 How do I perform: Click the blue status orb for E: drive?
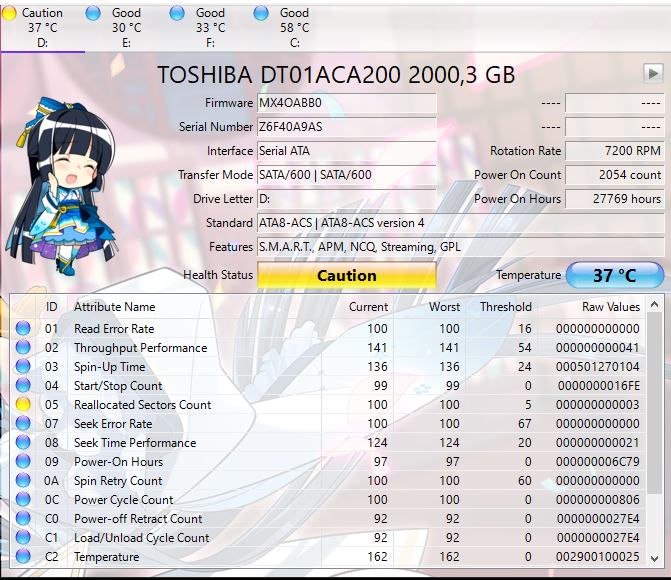(93, 13)
